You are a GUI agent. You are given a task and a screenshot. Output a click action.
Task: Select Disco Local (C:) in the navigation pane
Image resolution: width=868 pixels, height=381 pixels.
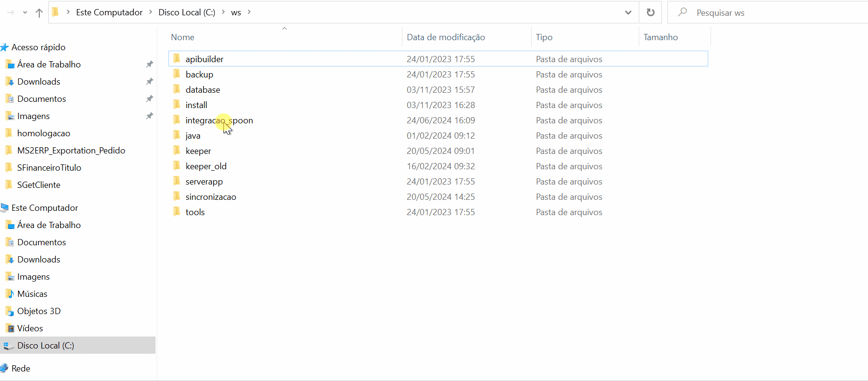click(45, 346)
